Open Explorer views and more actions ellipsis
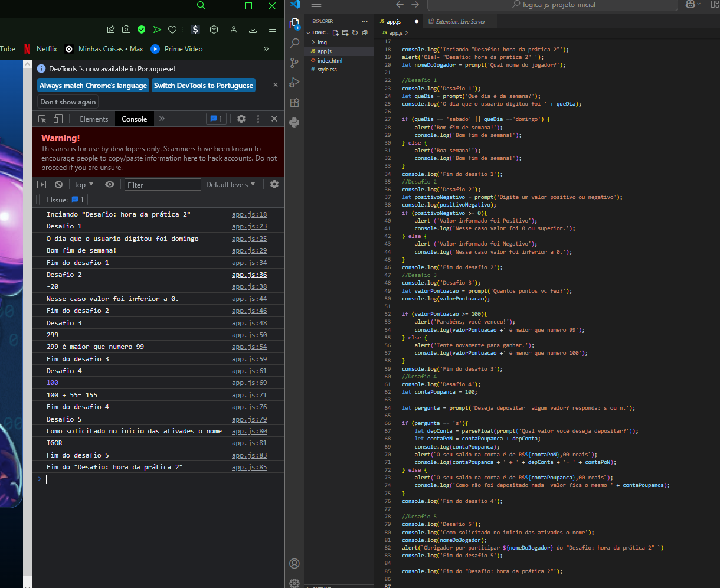 (x=365, y=21)
